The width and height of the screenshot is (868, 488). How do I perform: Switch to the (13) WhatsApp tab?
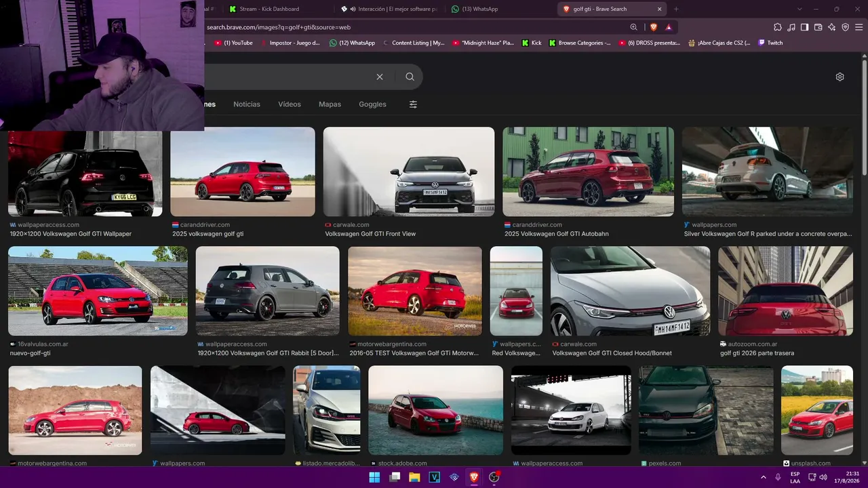(x=500, y=9)
